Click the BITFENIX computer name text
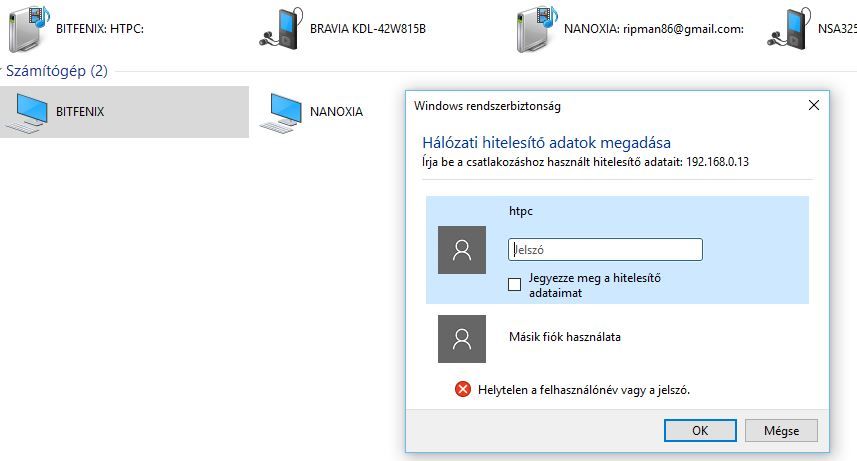857x461 pixels. [80, 112]
